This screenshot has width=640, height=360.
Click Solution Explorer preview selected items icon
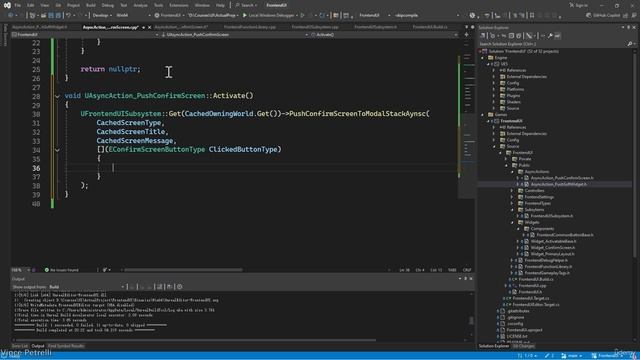557,36
